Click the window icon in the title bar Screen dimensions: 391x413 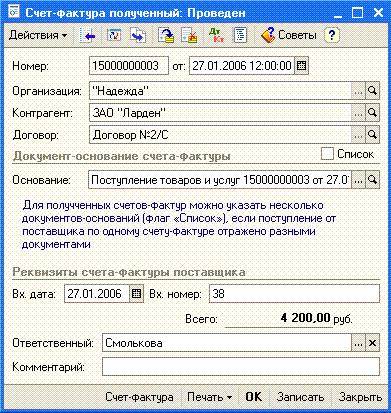13,12
